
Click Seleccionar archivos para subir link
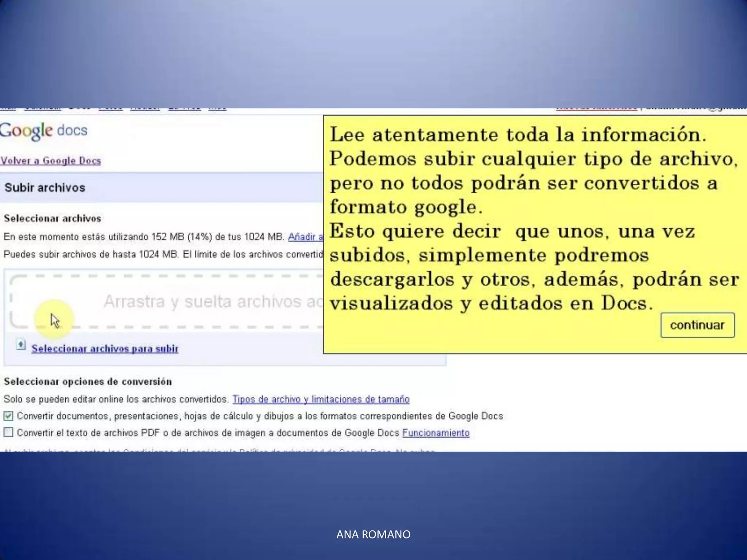point(105,349)
